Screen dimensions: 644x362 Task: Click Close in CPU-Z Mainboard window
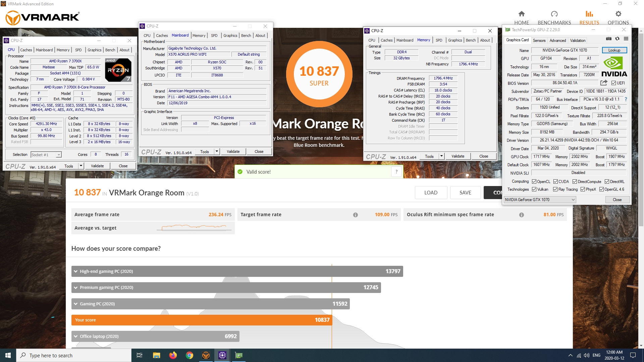click(x=259, y=152)
